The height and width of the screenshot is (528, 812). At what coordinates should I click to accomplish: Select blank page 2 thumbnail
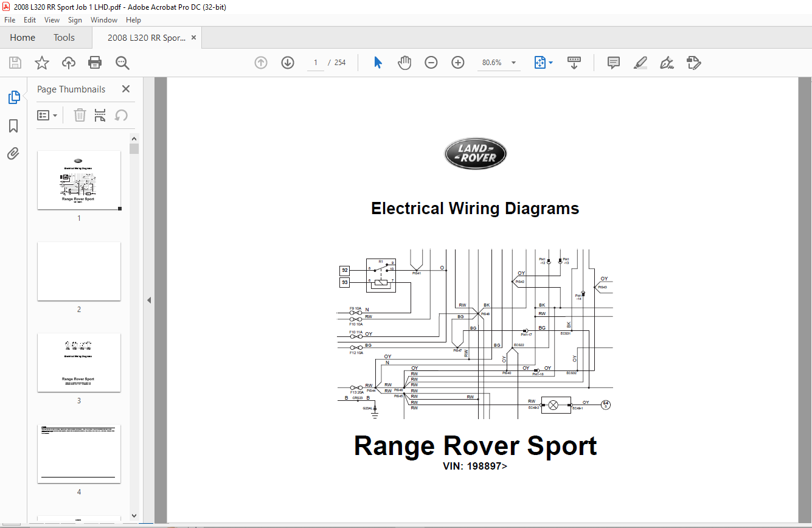tap(79, 271)
